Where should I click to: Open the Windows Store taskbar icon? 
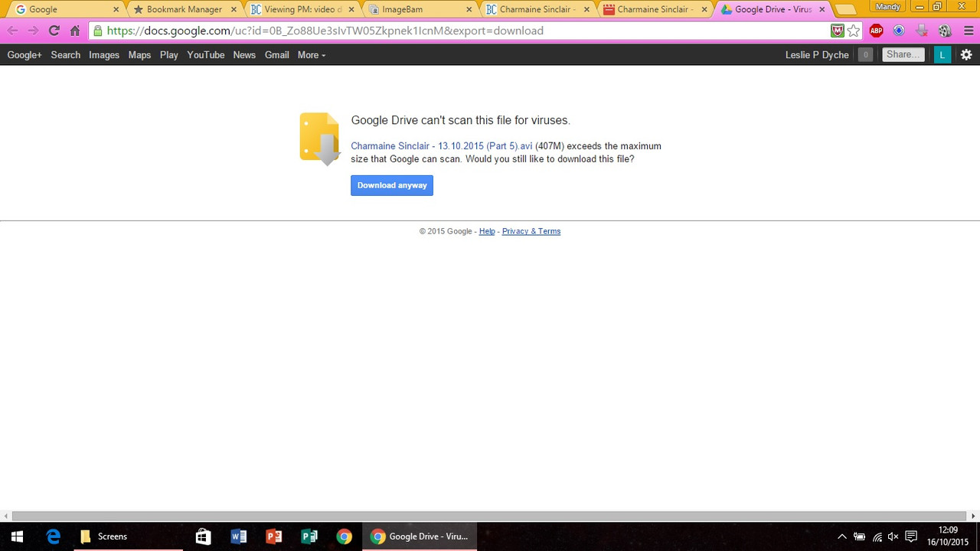[203, 536]
